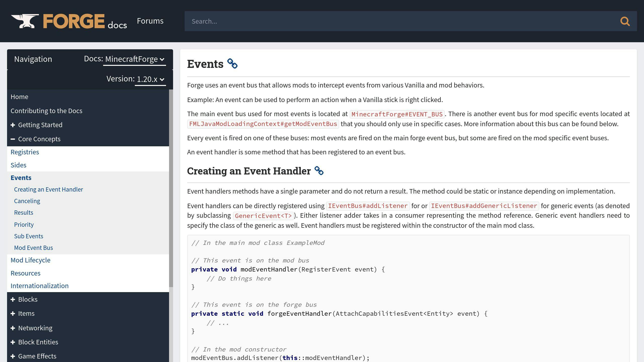The height and width of the screenshot is (362, 644).
Task: Click the MinecraftForge#EVENT_BUS link
Action: [x=397, y=114]
